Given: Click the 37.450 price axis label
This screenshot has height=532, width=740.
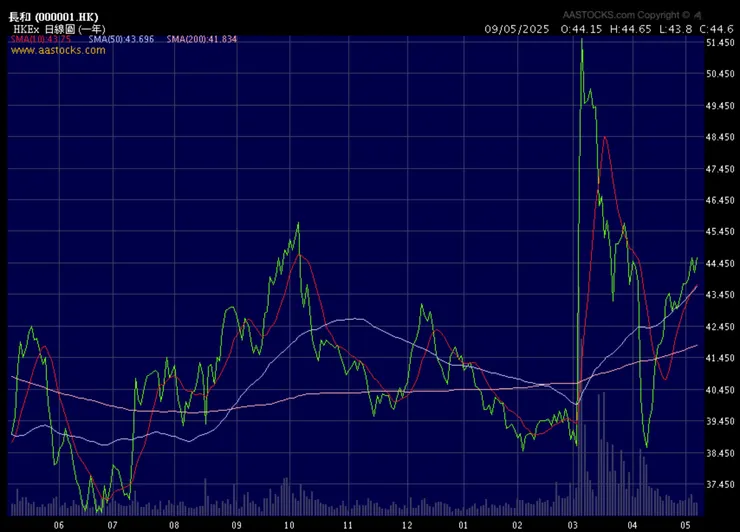Looking at the screenshot, I should click(x=720, y=484).
